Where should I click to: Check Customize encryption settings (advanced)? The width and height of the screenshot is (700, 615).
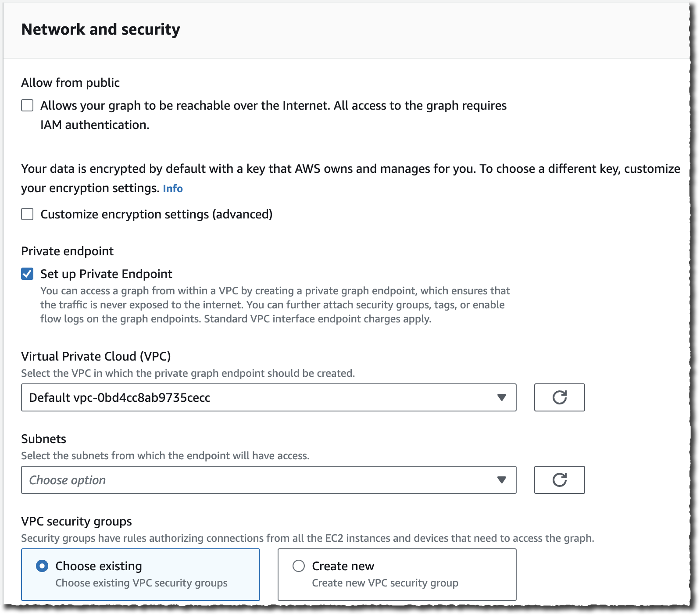tap(27, 214)
